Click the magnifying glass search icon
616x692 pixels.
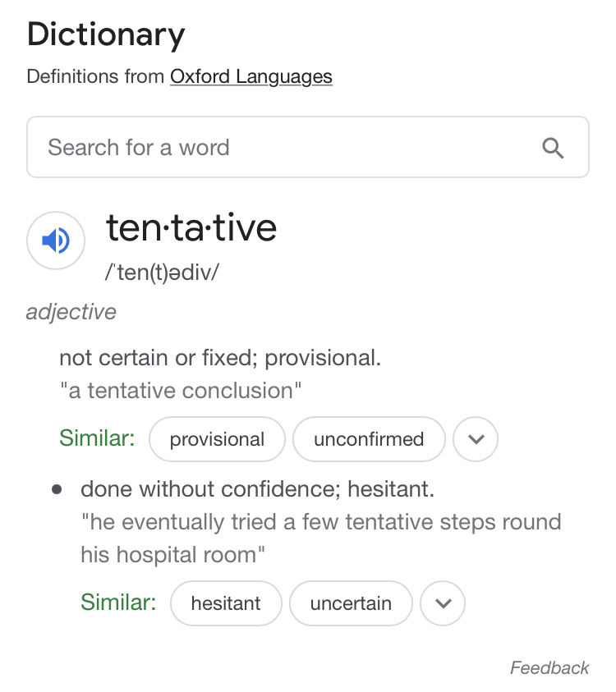(x=554, y=148)
